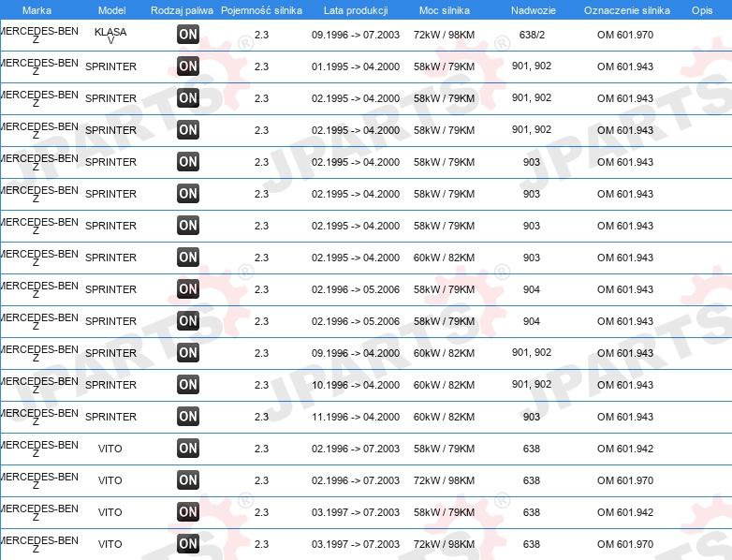Click ON icon in Vito 03.1997 58kW row
This screenshot has height=560, width=732.
(188, 512)
